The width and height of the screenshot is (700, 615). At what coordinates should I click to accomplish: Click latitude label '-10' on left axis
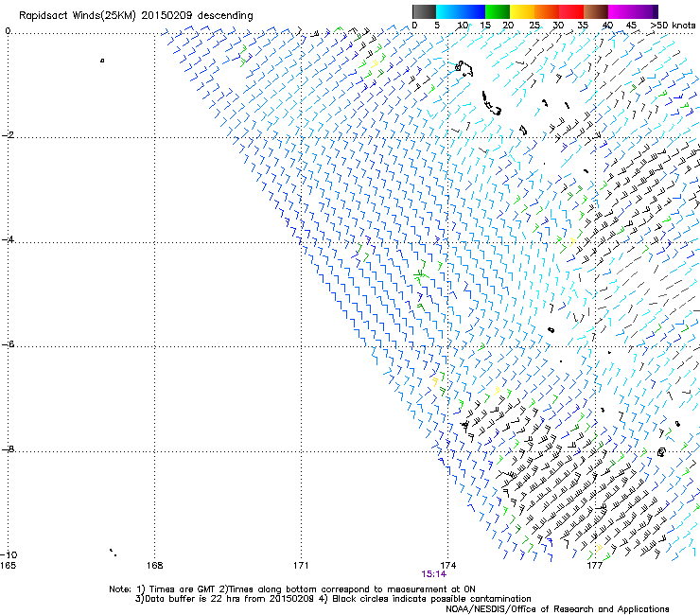(x=9, y=555)
